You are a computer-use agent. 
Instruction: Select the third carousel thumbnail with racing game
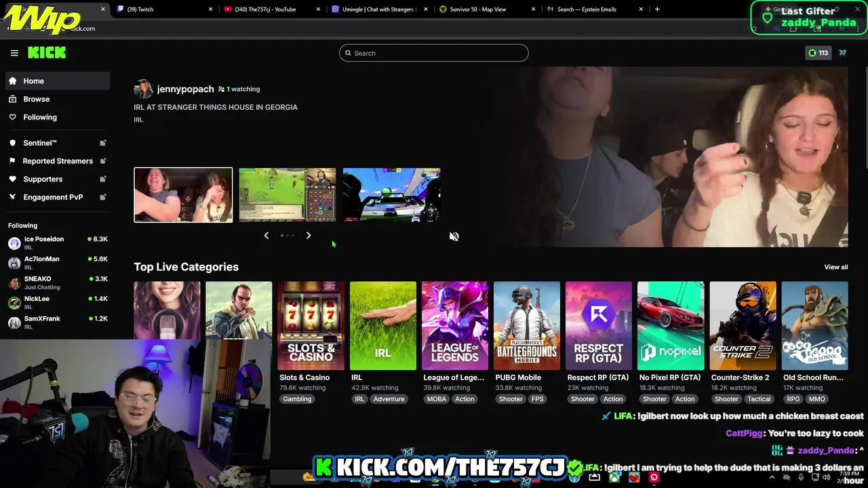[x=392, y=195]
